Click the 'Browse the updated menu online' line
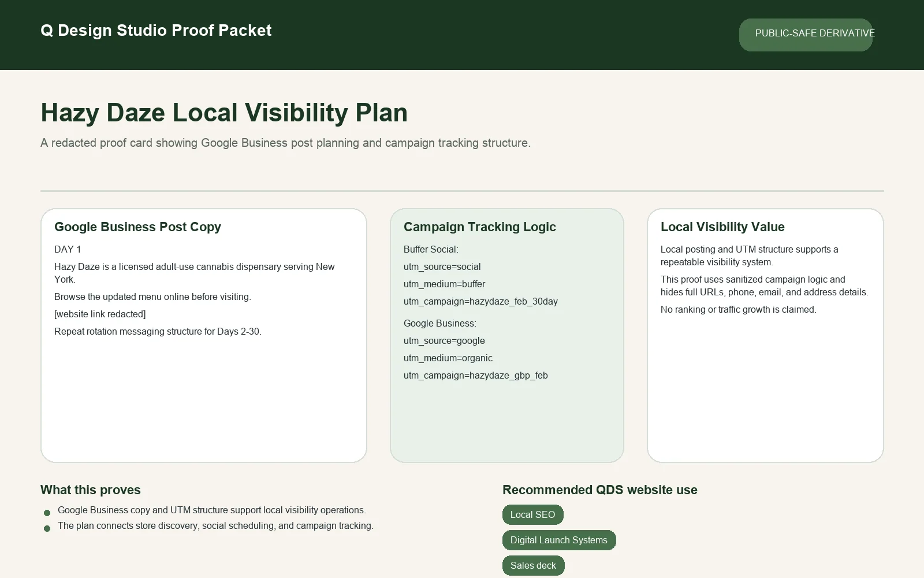 click(152, 297)
